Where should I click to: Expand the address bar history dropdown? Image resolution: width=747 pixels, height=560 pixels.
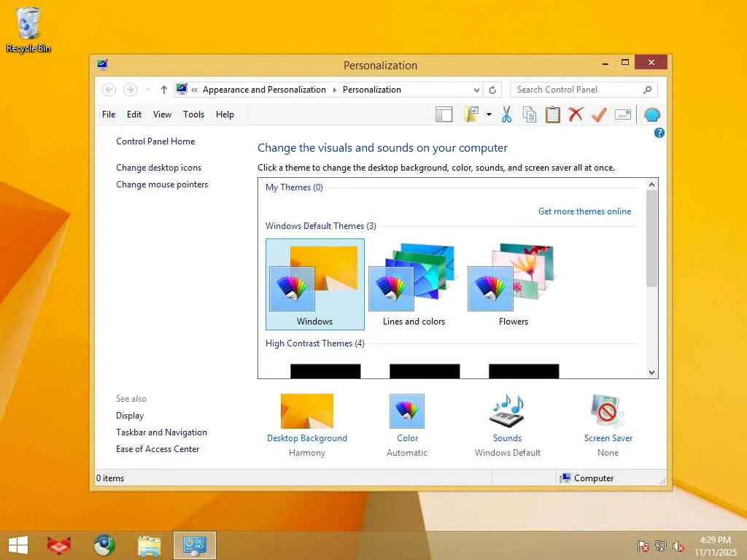(476, 90)
